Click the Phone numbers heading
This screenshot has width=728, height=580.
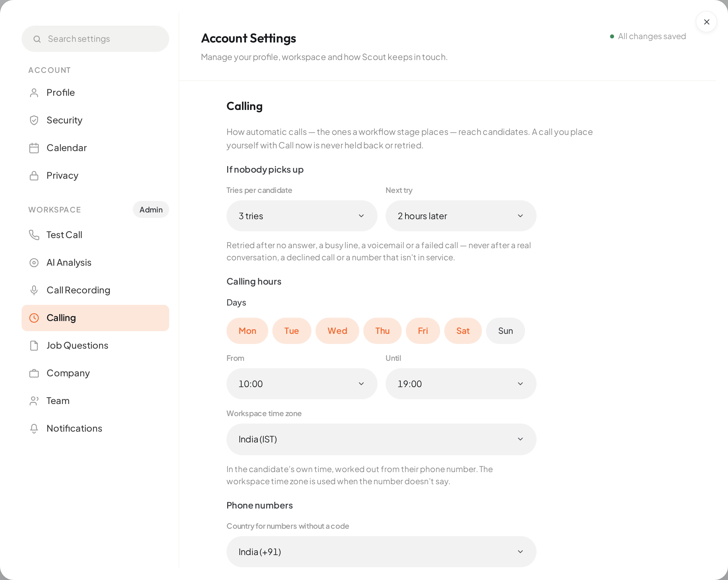259,505
